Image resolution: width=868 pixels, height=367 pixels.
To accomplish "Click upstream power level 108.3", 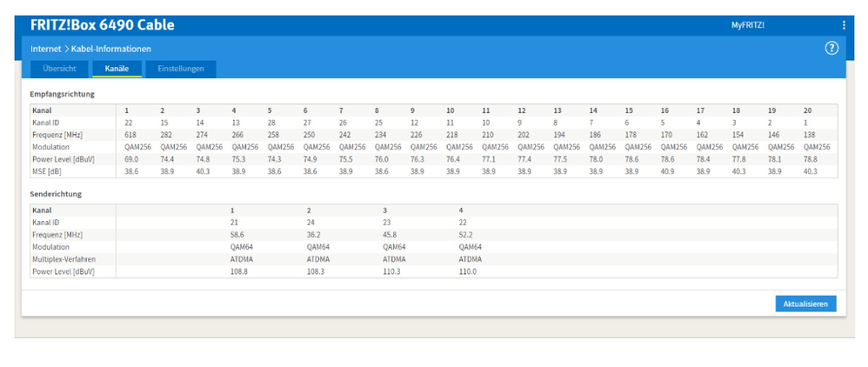I will 315,271.
